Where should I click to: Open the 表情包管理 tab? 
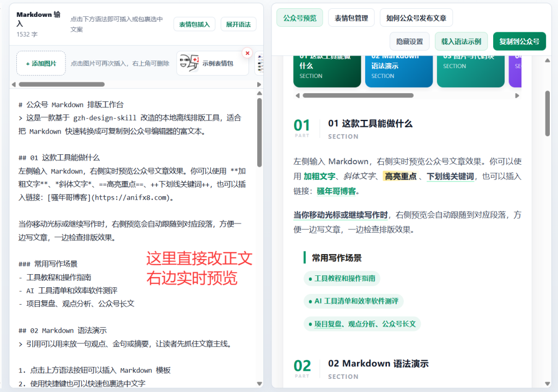(351, 18)
